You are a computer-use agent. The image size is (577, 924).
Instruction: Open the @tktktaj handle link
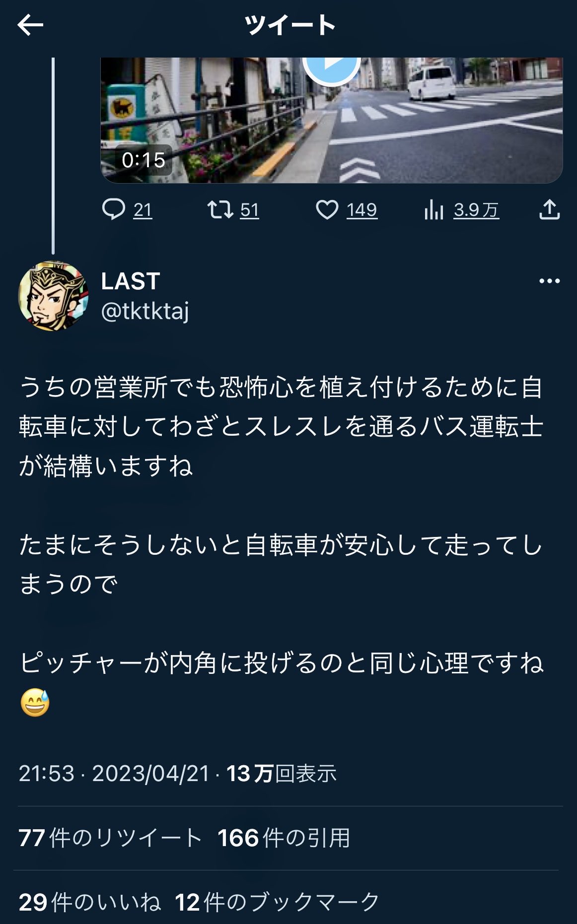tap(145, 312)
